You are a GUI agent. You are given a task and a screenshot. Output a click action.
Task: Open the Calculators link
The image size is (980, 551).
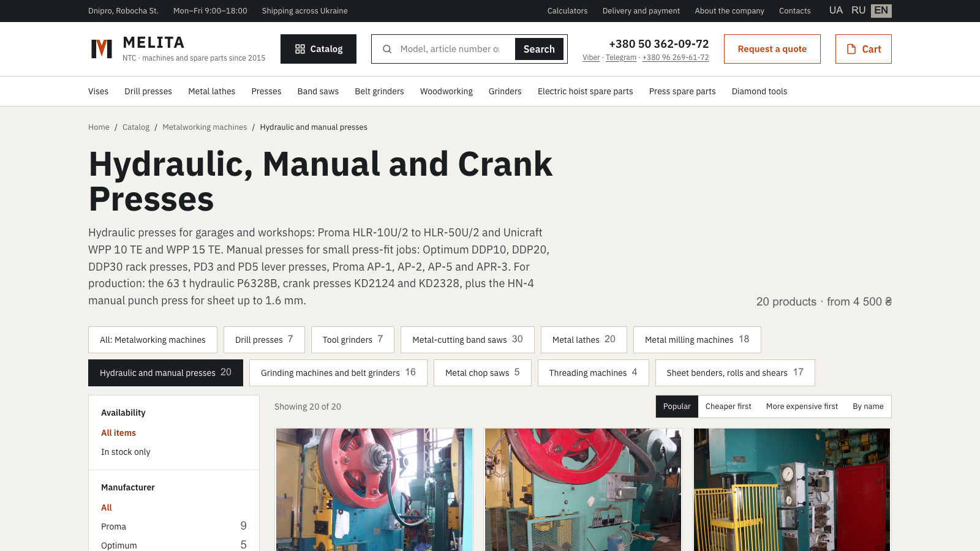[x=567, y=11]
